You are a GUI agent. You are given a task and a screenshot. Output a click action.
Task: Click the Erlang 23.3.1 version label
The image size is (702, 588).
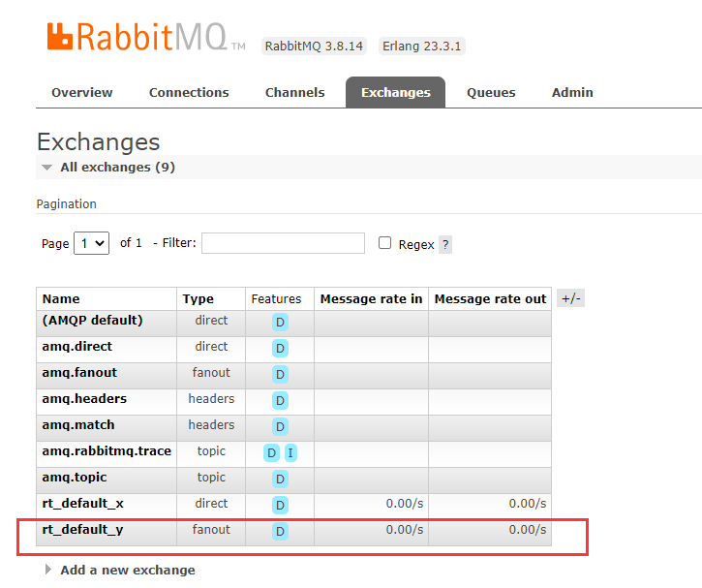422,46
